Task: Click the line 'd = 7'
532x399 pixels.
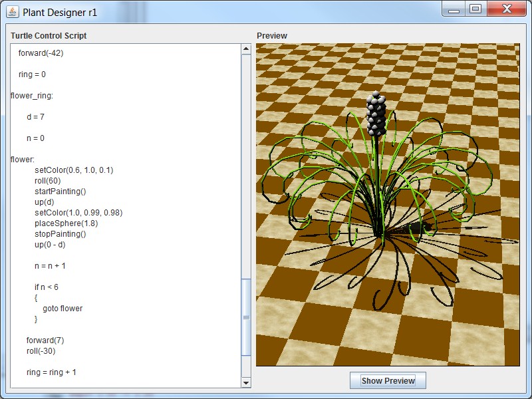Action: [36, 117]
